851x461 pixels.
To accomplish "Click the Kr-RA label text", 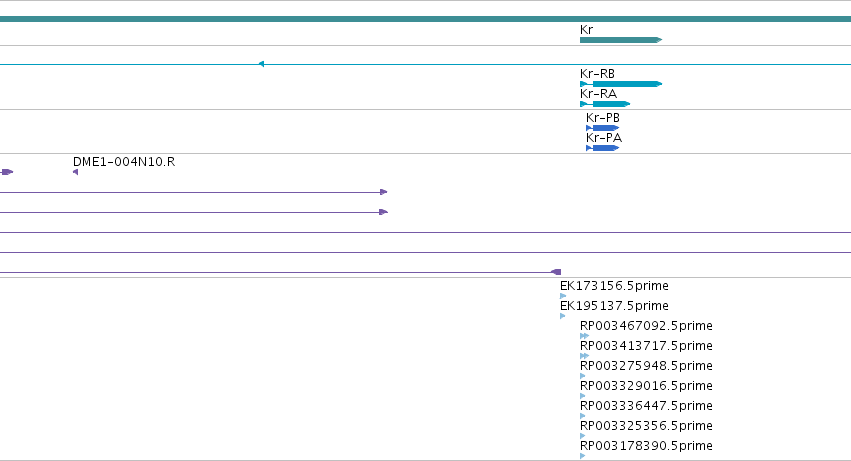I will (598, 93).
